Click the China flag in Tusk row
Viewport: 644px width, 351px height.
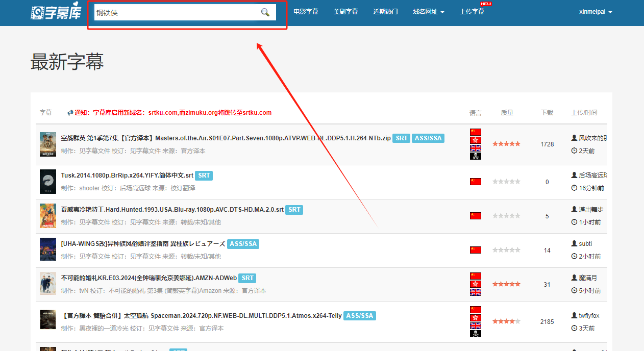[475, 182]
